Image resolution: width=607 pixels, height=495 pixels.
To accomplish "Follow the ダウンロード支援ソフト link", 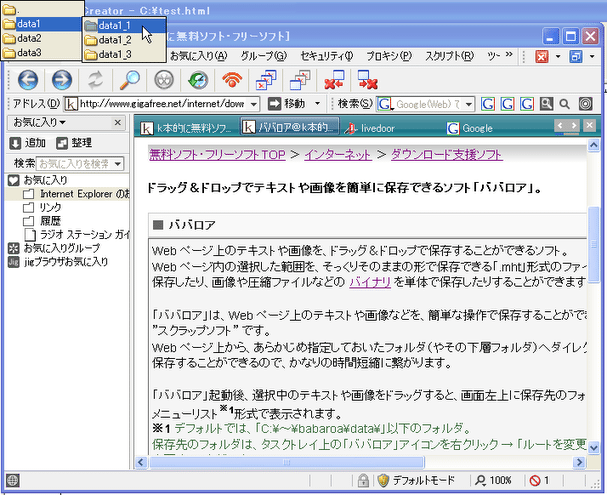I will [x=447, y=155].
